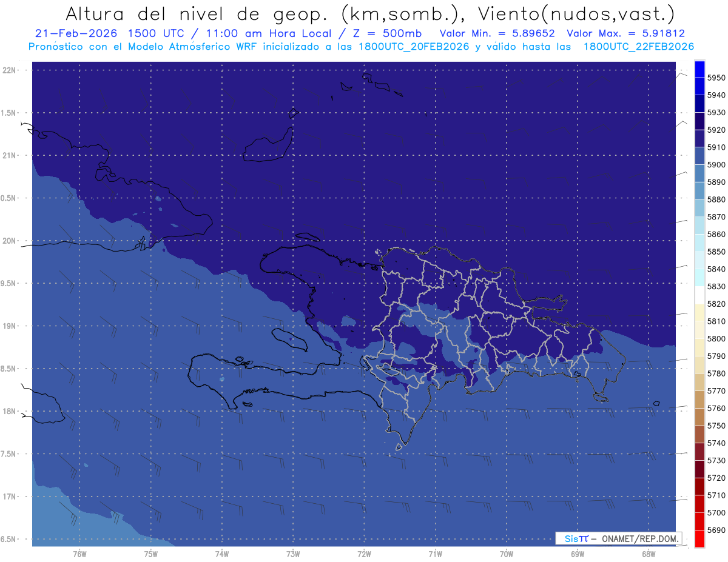728x562 pixels.
Task: Click the '5820' colorbar value
Action: [716, 304]
